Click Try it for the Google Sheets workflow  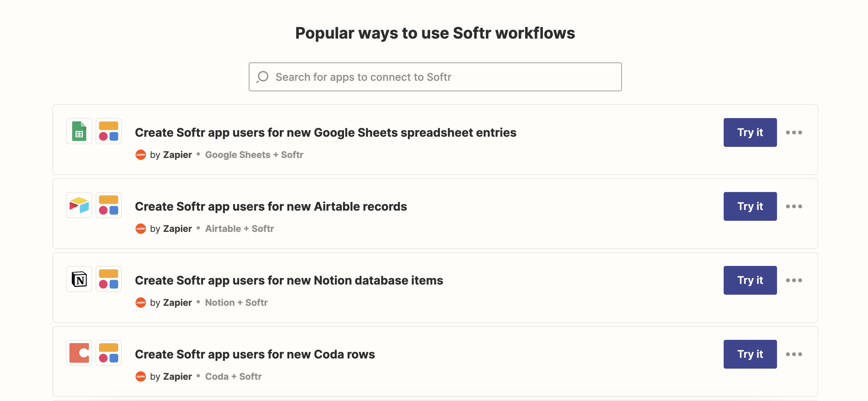tap(750, 132)
